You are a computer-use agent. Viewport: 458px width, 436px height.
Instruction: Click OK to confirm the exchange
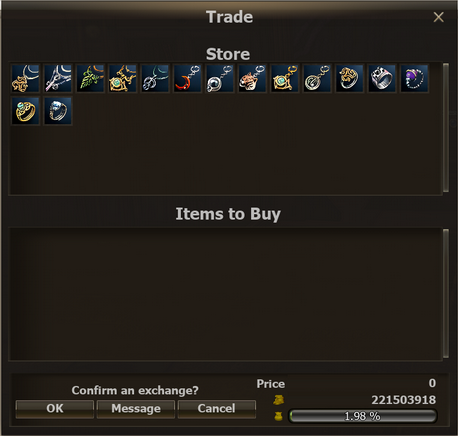point(55,409)
